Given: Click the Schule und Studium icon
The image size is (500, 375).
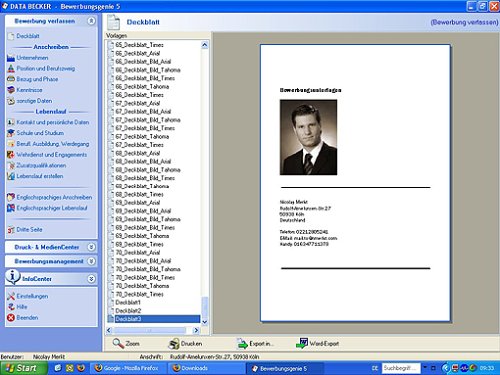Looking at the screenshot, I should 11,133.
